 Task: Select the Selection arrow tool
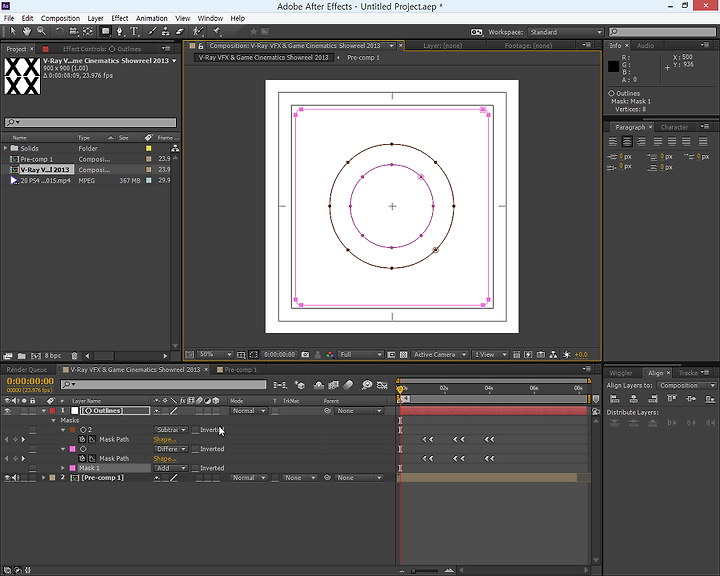point(13,31)
